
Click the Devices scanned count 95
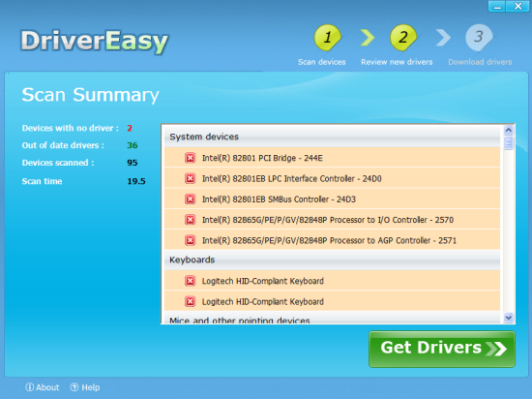pos(133,163)
